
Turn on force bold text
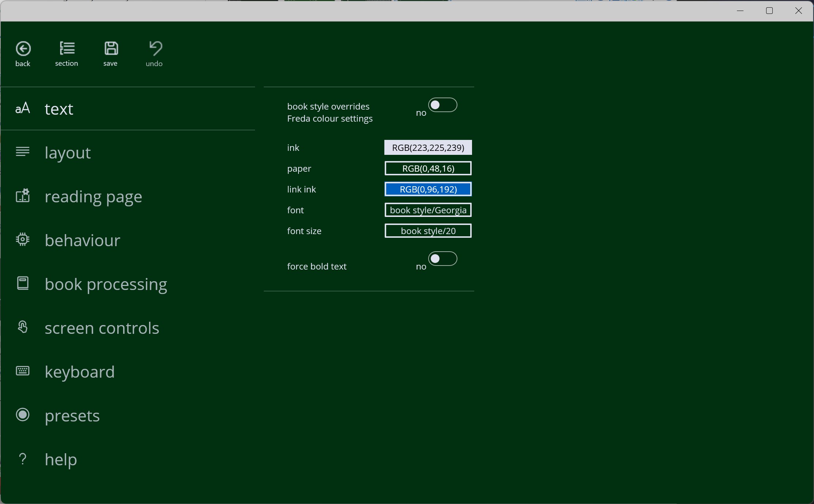(x=443, y=259)
